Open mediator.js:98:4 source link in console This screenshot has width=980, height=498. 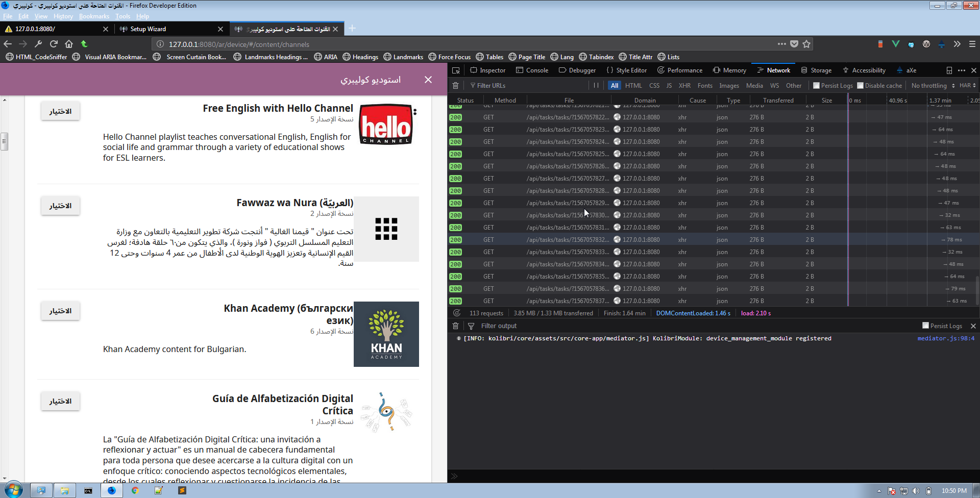pos(947,338)
